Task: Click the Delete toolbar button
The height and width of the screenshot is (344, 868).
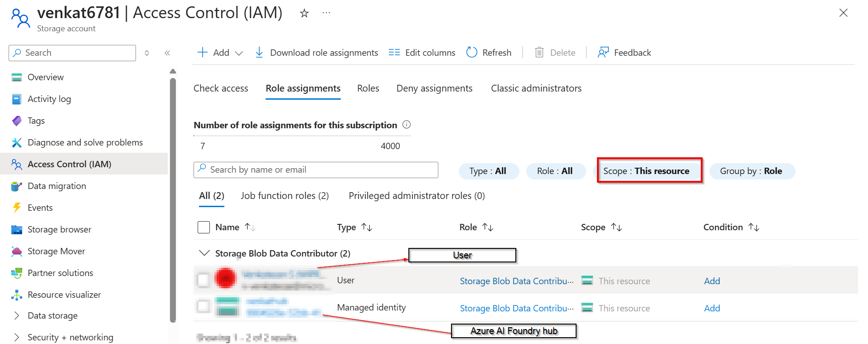Action: pos(555,53)
